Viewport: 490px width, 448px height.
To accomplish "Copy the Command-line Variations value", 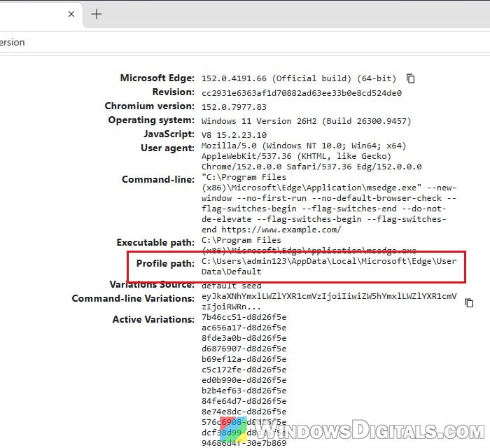I will point(469,302).
